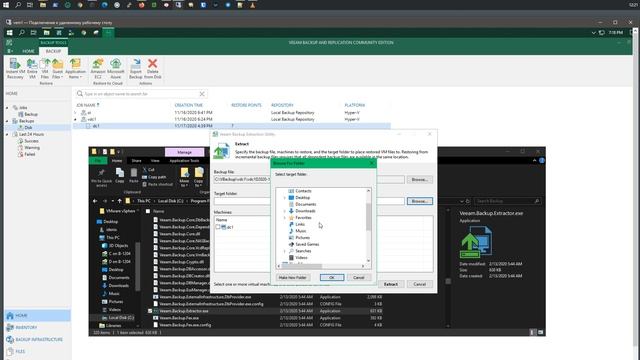Open INVENTORY view in navigation pane
Screen dimensions: 640x360
click(x=37, y=327)
